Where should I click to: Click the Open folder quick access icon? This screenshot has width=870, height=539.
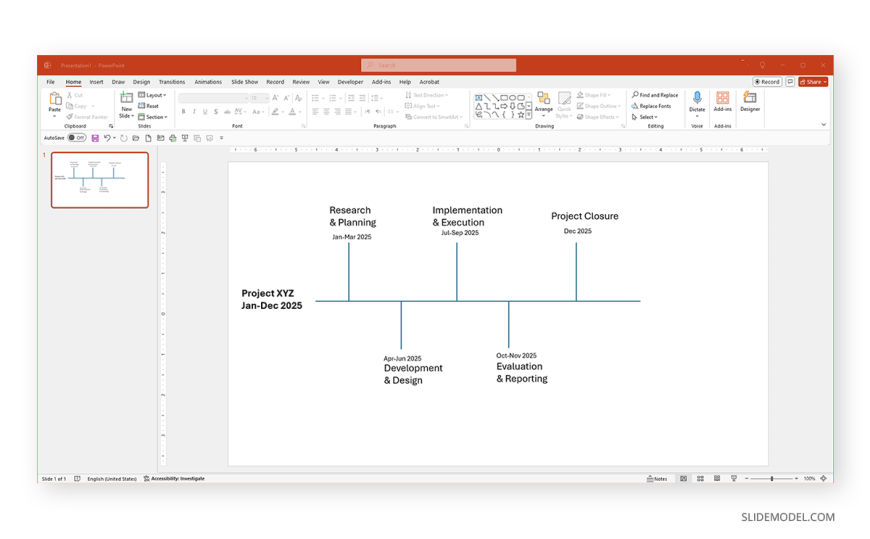(136, 138)
